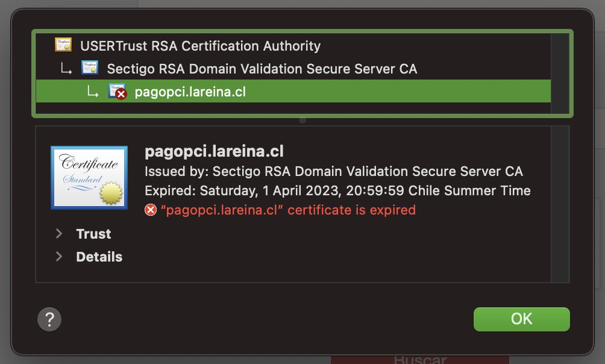Click the USERTrust RSA root certificate icon
This screenshot has height=364, width=605.
pos(63,45)
